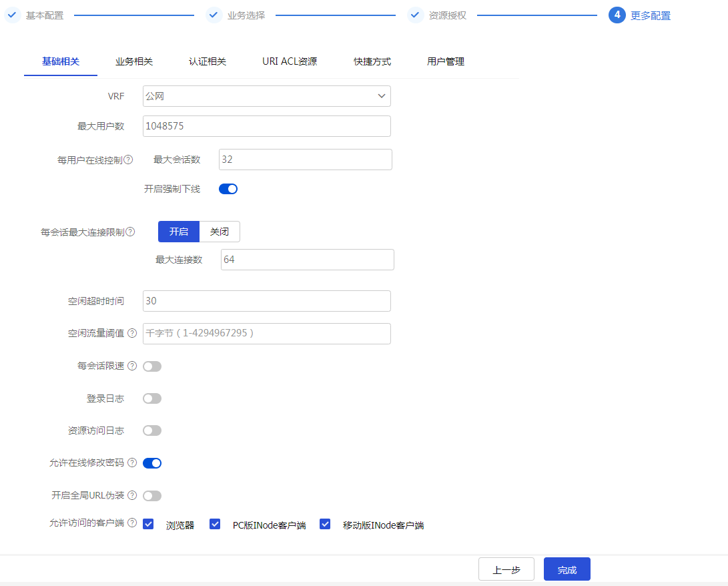The width and height of the screenshot is (728, 586).
Task: Open the VRF dropdown showing 公网
Action: click(x=266, y=96)
